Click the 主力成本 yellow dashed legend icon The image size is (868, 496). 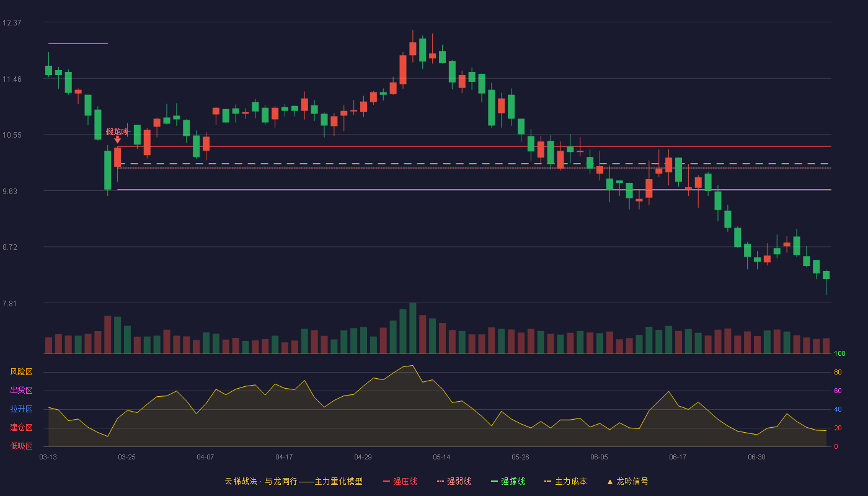click(x=548, y=481)
